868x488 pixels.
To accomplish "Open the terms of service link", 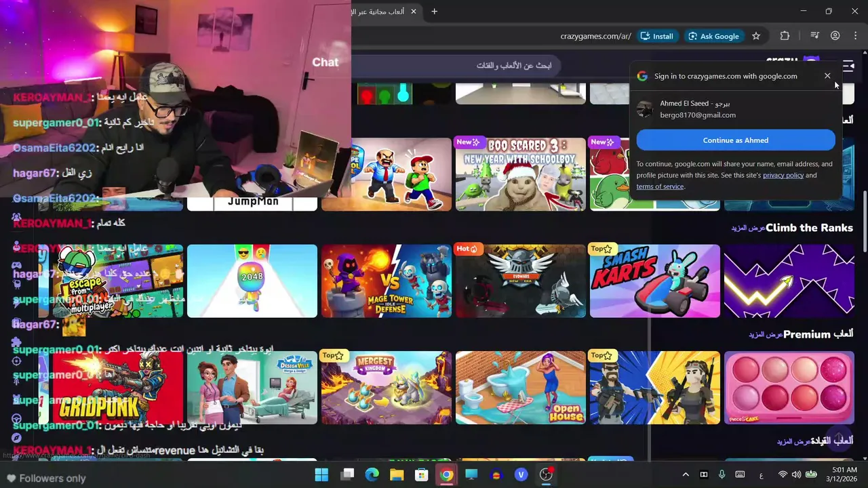I will [660, 186].
